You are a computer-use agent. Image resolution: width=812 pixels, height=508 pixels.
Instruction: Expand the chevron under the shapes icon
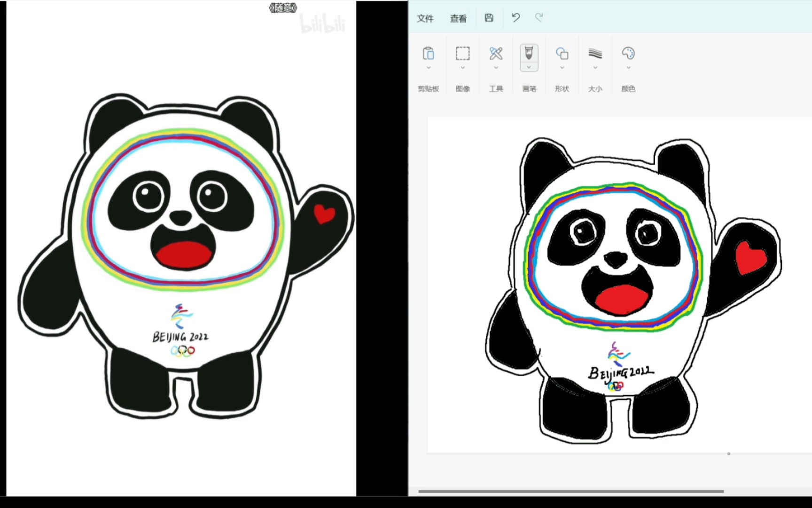point(562,68)
